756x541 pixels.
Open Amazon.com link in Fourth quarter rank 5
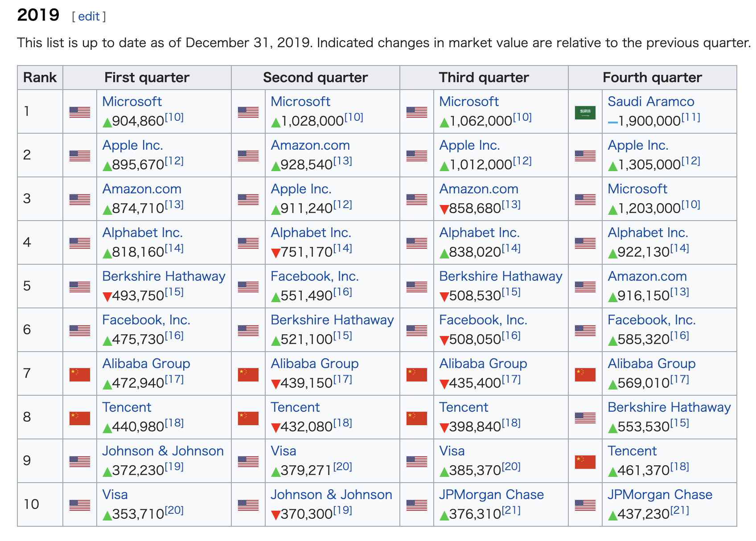647,276
